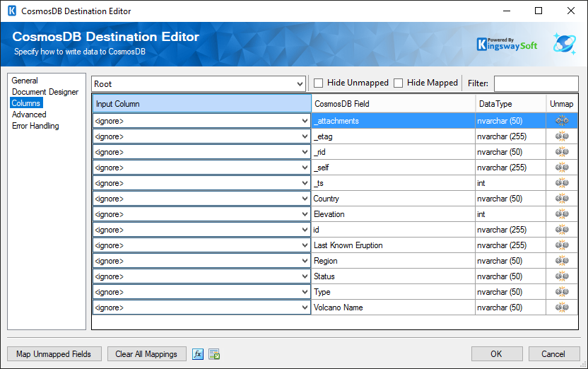This screenshot has height=369, width=588.
Task: Unmap the Type field
Action: pos(562,292)
